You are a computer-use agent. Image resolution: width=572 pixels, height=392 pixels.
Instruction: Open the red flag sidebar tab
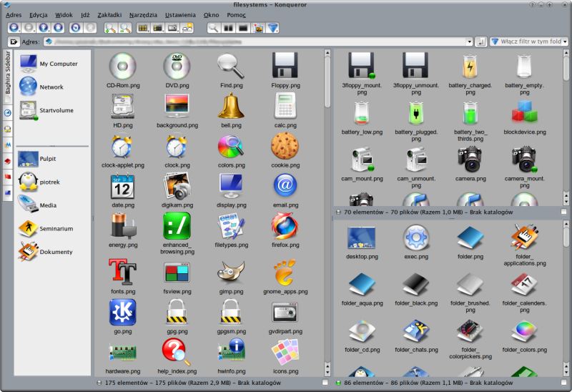(x=8, y=177)
